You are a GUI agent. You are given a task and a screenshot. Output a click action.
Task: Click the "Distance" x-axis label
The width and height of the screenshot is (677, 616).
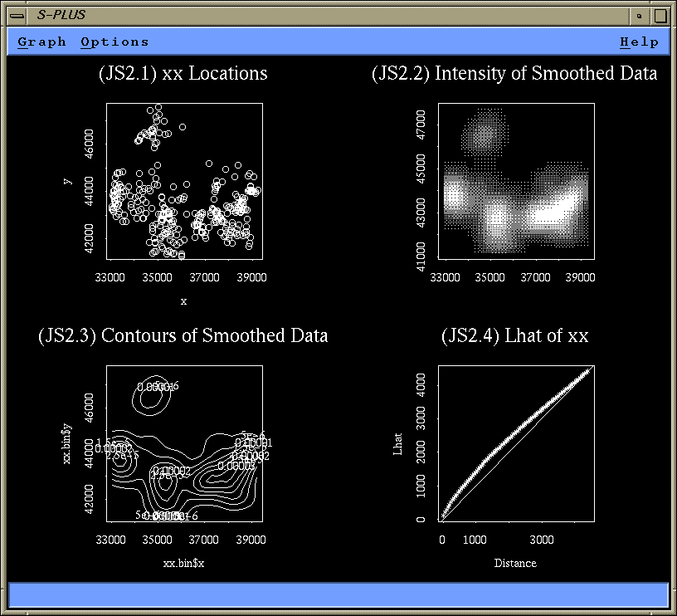515,563
